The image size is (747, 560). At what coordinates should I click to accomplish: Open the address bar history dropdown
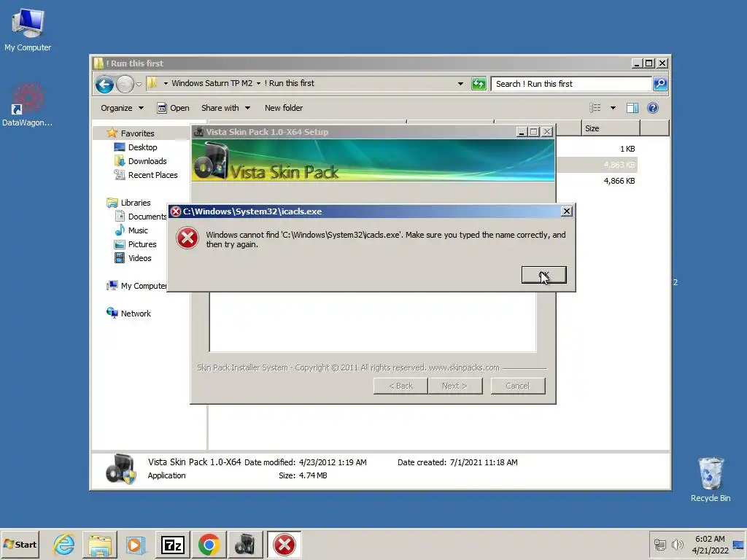[460, 84]
